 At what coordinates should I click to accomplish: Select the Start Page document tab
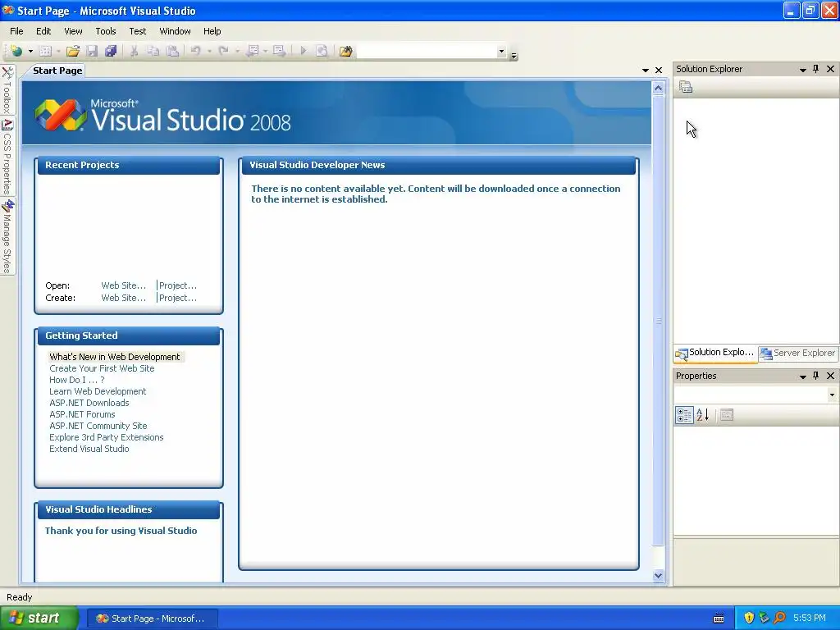pos(57,71)
